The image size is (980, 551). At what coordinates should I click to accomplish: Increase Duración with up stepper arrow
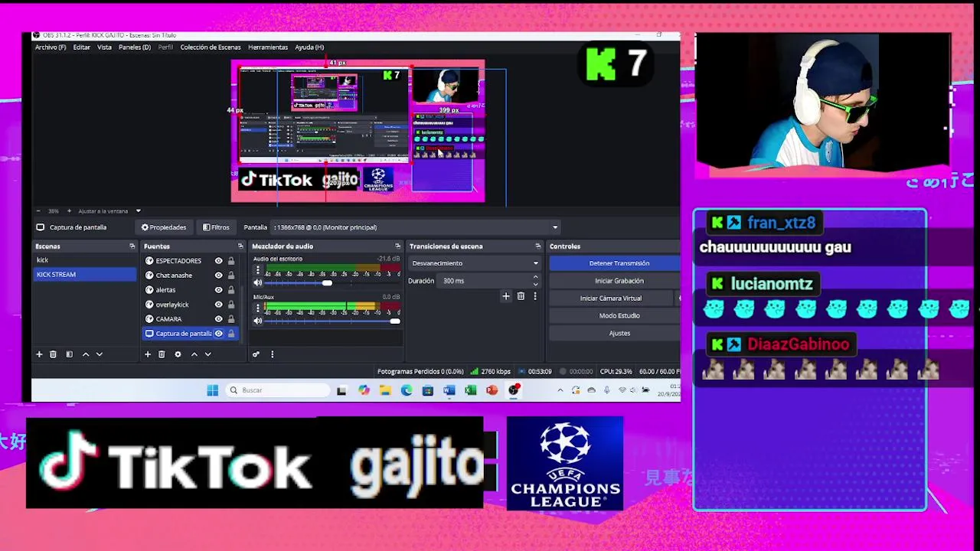(535, 277)
